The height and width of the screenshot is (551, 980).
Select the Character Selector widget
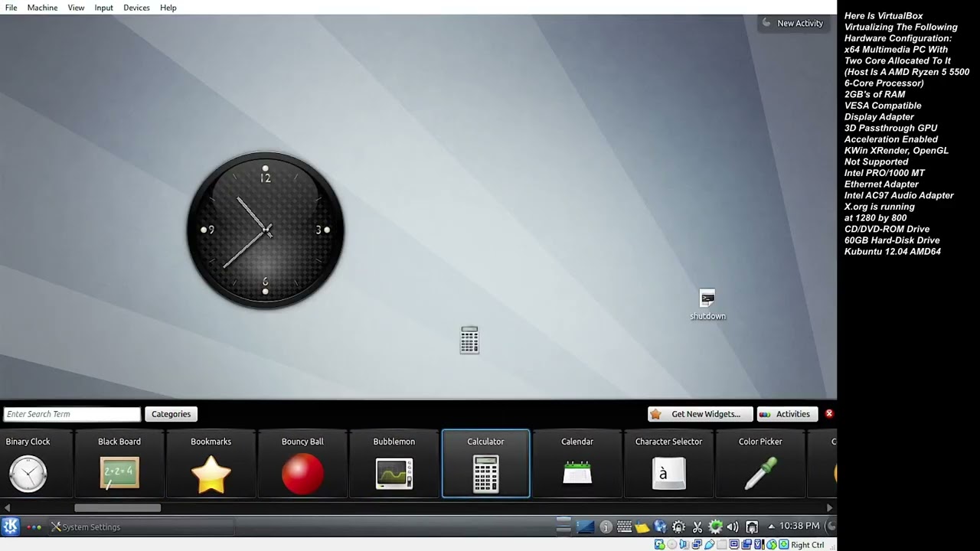(x=668, y=465)
